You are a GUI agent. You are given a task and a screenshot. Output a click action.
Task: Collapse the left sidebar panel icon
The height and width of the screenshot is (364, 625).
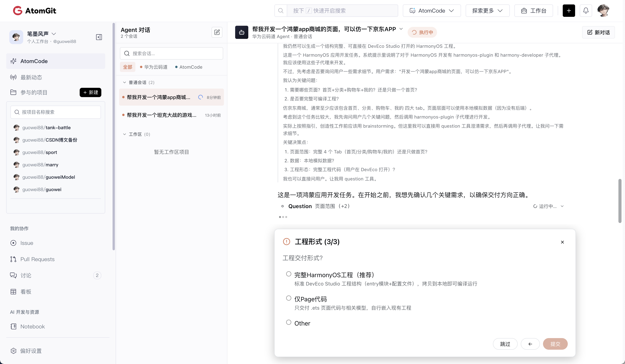pos(99,37)
